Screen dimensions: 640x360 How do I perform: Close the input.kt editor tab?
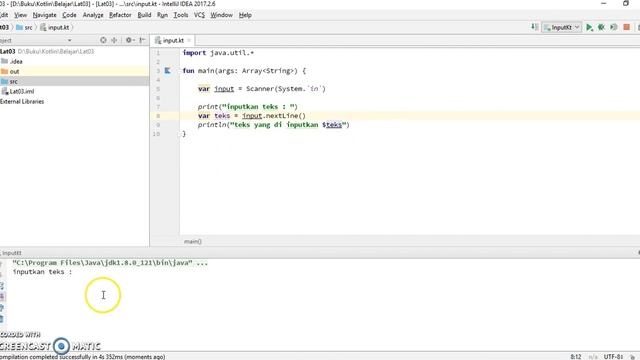click(x=189, y=40)
